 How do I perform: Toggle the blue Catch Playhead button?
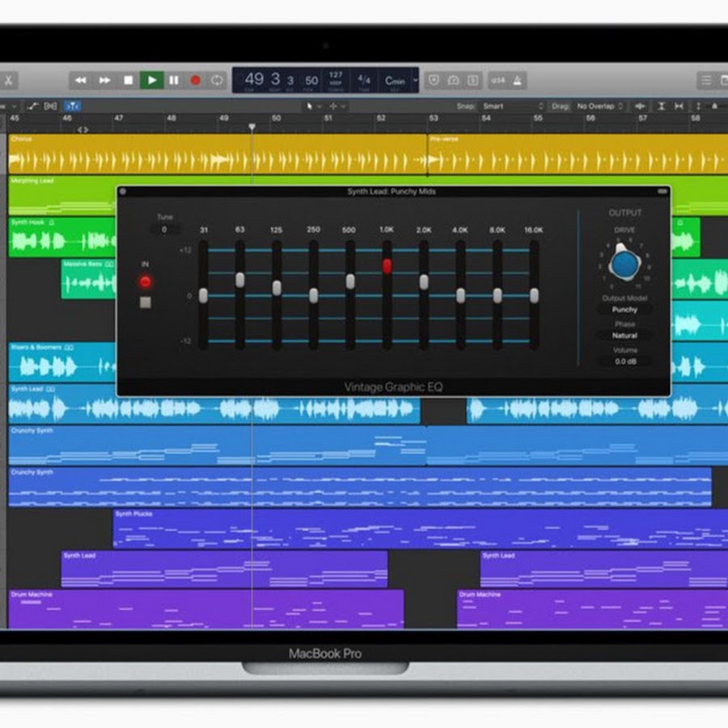[73, 106]
